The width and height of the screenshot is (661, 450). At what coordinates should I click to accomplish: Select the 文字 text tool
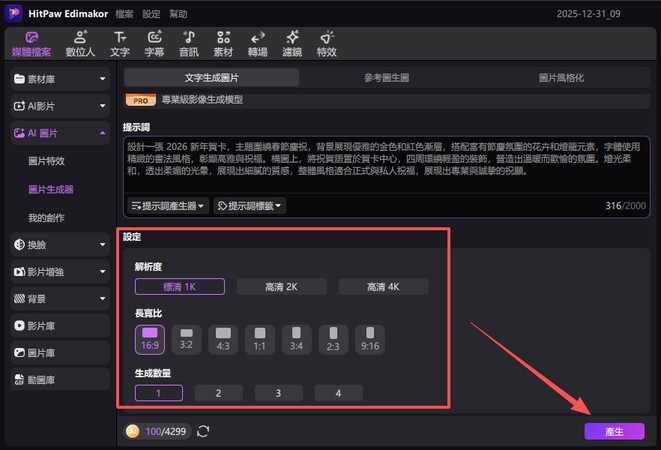coord(120,44)
